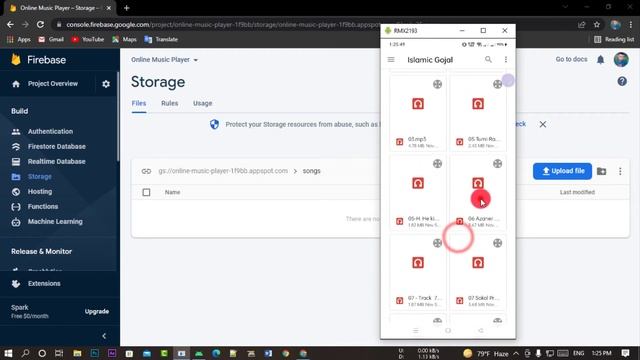Reload the page in Chrome
The width and height of the screenshot is (640, 360).
pyautogui.click(x=40, y=25)
